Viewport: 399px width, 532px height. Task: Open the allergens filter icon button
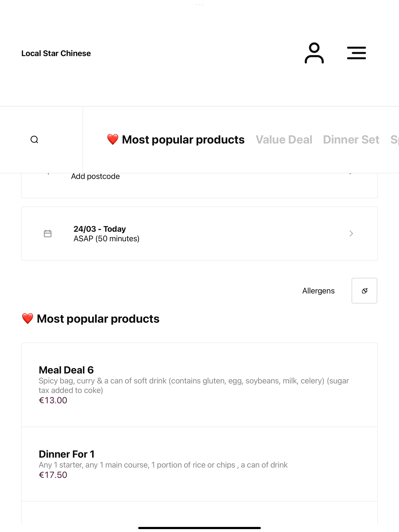tap(364, 291)
